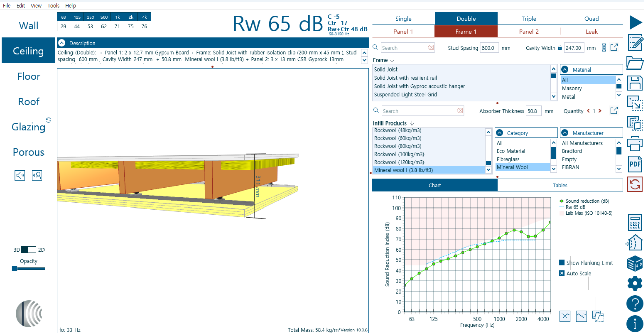Select Rockwool (80kg/m3) infill product

click(398, 146)
